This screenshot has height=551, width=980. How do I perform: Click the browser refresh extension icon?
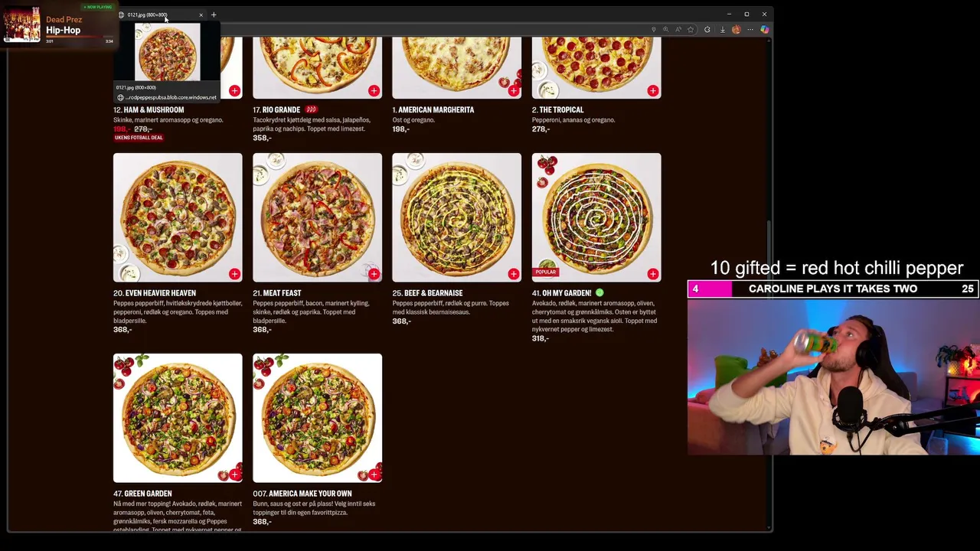point(707,30)
